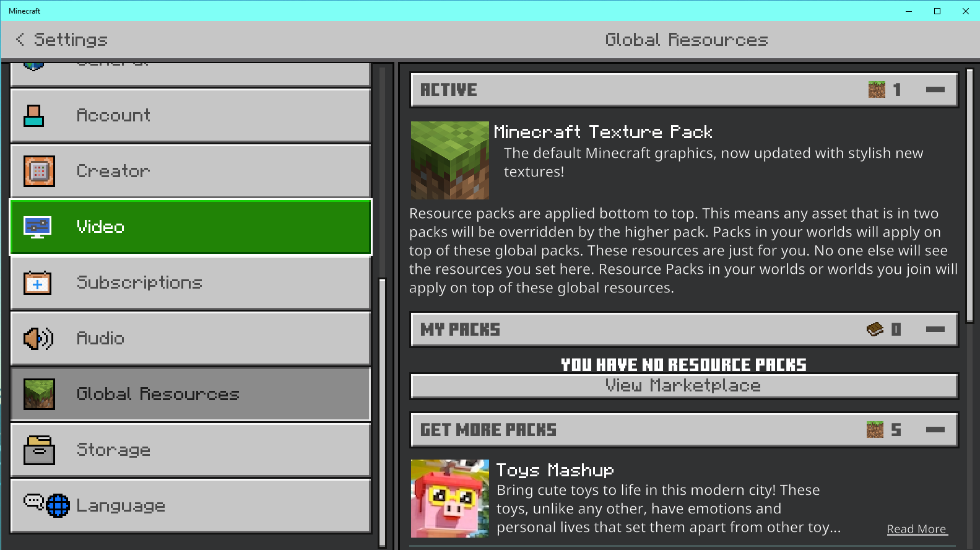This screenshot has width=980, height=550.
Task: Click the Minecraft Texture Pack title
Action: (x=603, y=132)
